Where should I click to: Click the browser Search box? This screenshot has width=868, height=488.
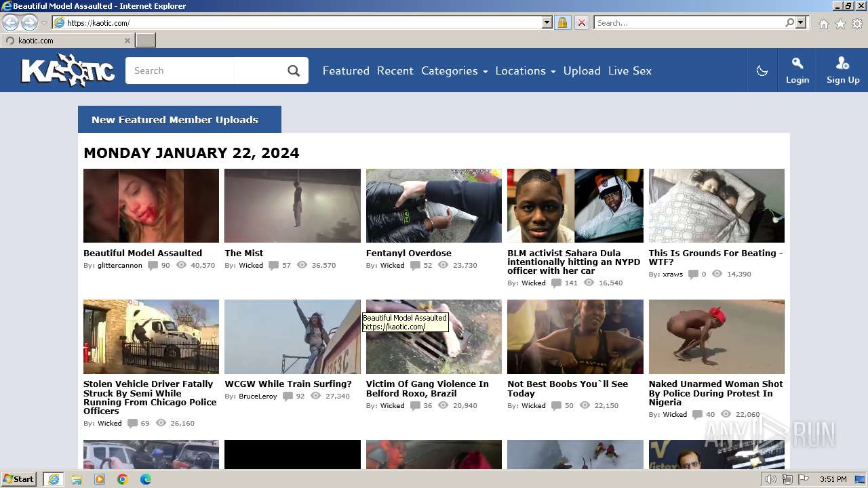point(689,22)
